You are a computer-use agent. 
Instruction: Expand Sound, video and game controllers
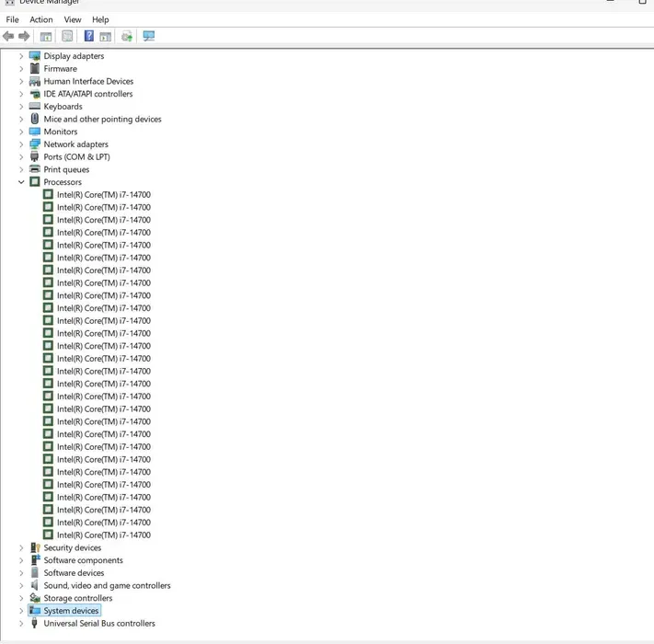tap(21, 585)
